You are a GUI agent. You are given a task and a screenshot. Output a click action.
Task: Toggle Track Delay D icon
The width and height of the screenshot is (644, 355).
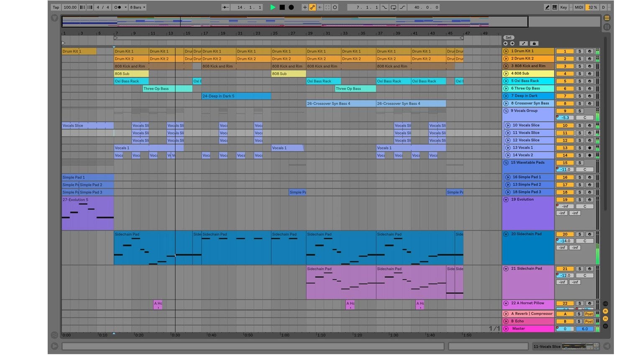(x=605, y=326)
